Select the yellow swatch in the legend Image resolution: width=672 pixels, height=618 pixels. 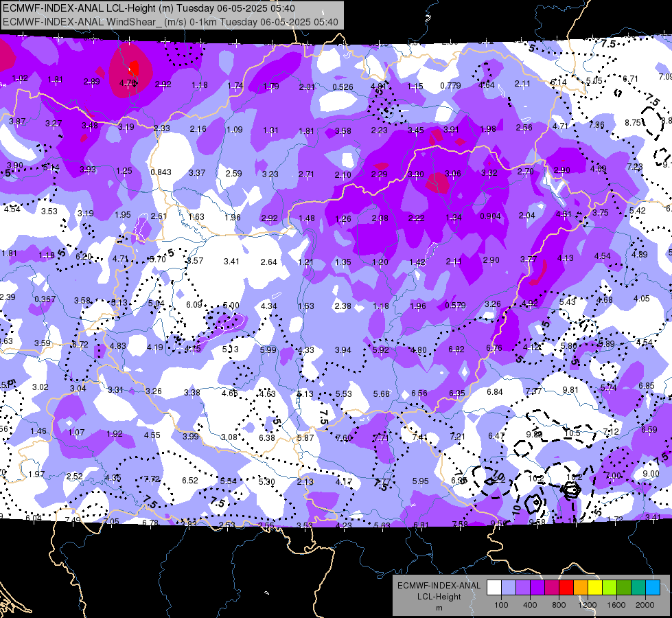[x=595, y=587]
